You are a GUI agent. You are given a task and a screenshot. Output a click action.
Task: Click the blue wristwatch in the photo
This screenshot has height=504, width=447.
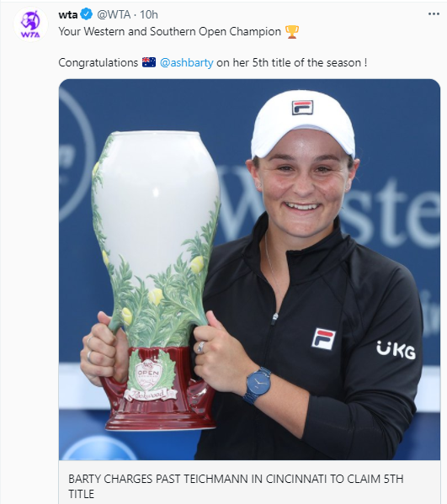258,385
